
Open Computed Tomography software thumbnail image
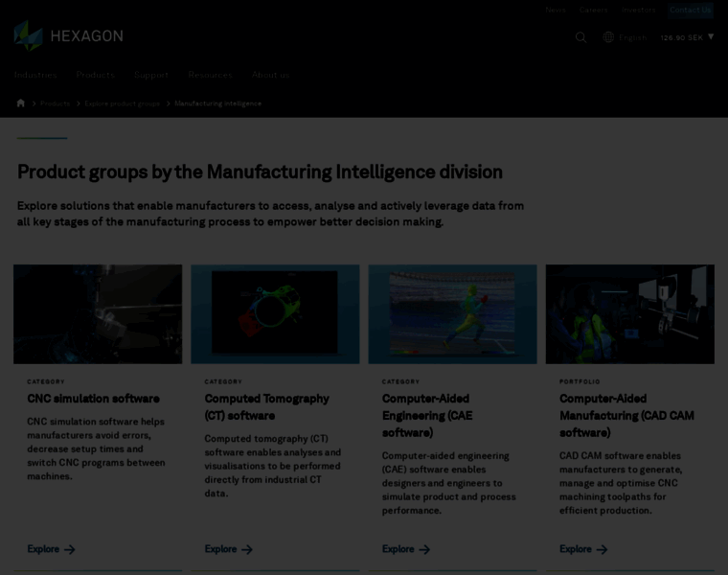click(x=275, y=314)
